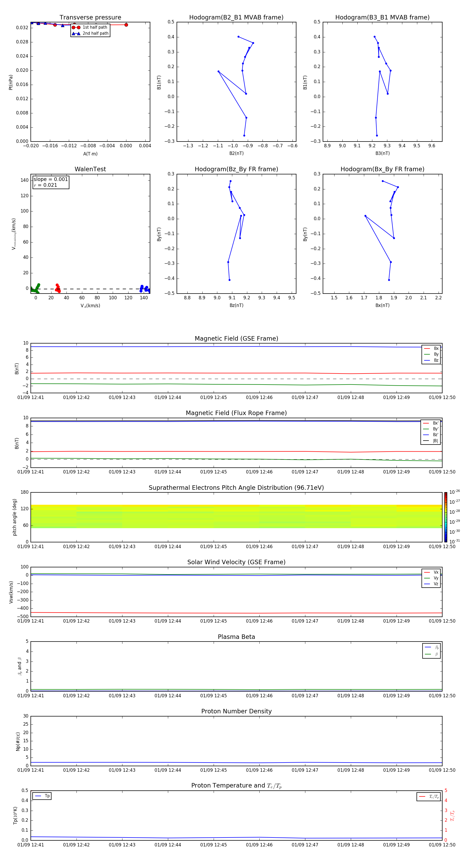The width and height of the screenshot is (473, 868).
Task: Click the "Pt(nPa)" y-axis label
Action: pos(11,82)
